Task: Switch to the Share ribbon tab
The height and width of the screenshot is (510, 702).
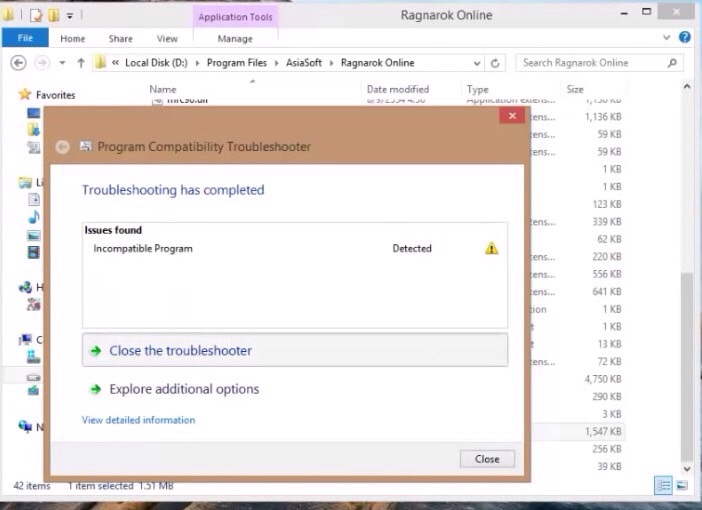Action: click(x=120, y=39)
